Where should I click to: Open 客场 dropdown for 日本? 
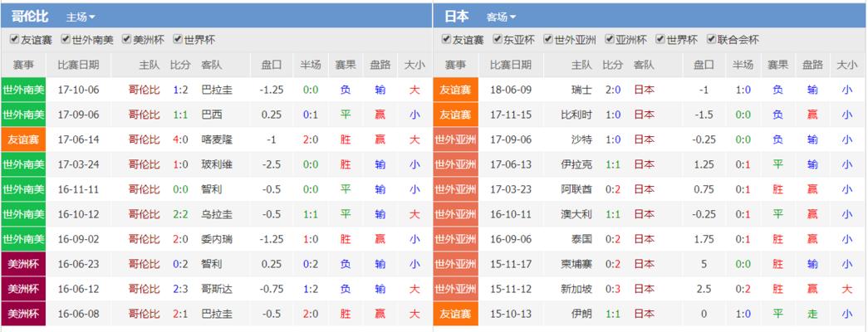coord(501,17)
